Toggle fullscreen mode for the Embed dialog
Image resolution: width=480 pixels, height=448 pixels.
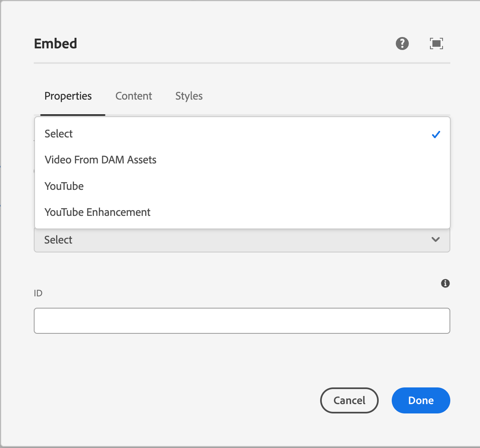[436, 43]
